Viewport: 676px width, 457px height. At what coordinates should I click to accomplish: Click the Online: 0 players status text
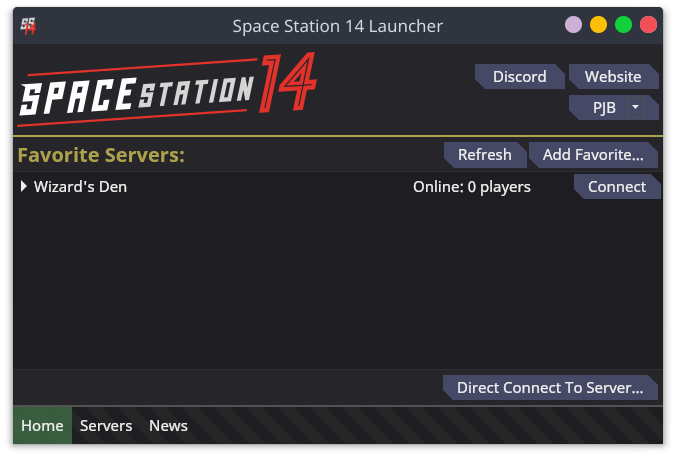[472, 187]
